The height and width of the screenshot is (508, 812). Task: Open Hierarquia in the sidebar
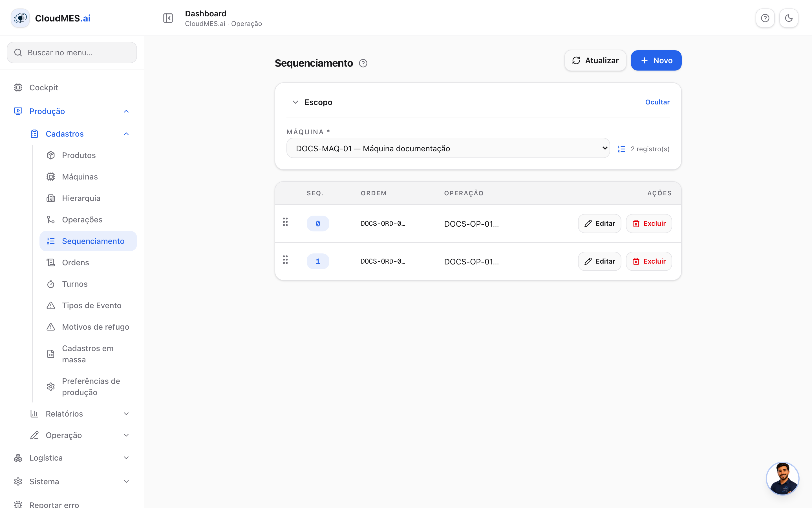(88, 198)
